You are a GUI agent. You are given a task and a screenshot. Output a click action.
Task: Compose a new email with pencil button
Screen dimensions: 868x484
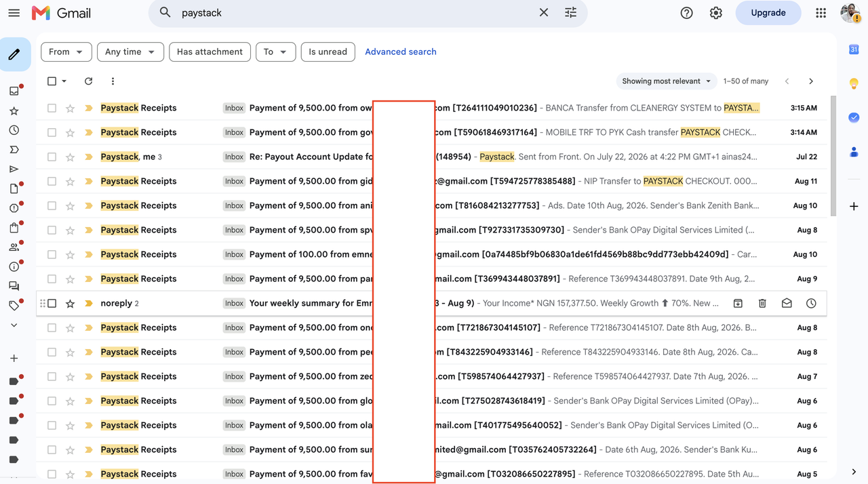point(14,54)
